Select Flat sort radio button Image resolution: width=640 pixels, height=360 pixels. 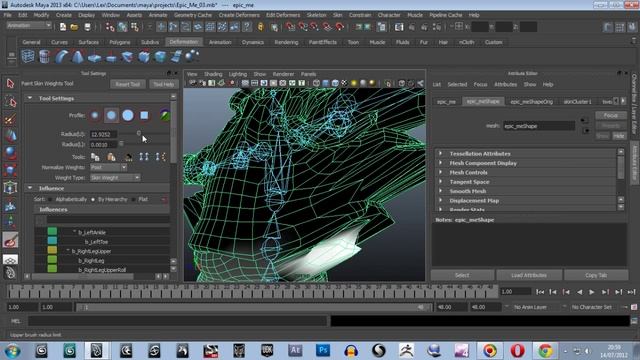click(x=133, y=200)
